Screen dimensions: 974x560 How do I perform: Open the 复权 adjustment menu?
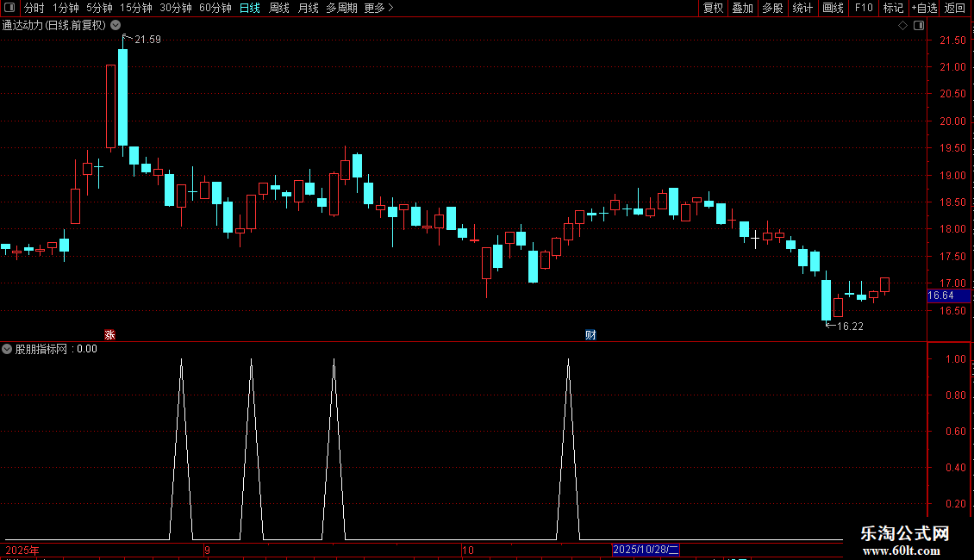[x=713, y=8]
